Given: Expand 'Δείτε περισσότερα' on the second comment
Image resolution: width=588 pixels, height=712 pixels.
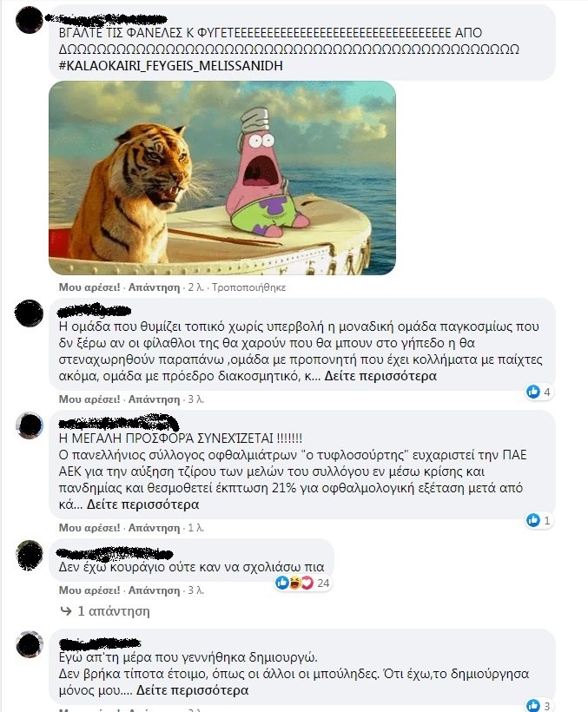Looking at the screenshot, I should pos(380,376).
